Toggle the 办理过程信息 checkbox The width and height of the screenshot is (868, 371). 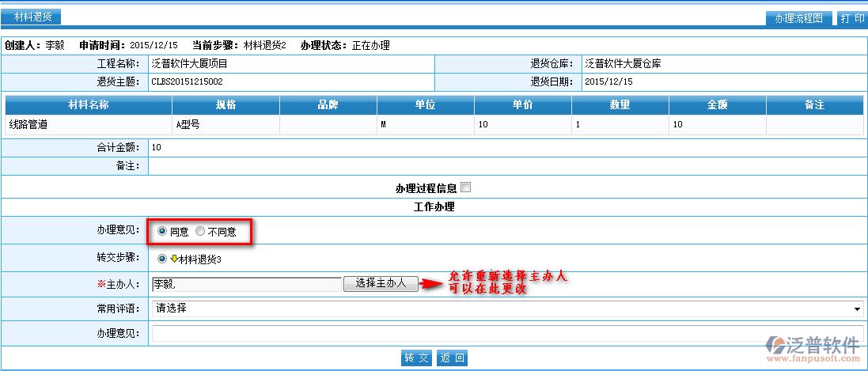465,187
